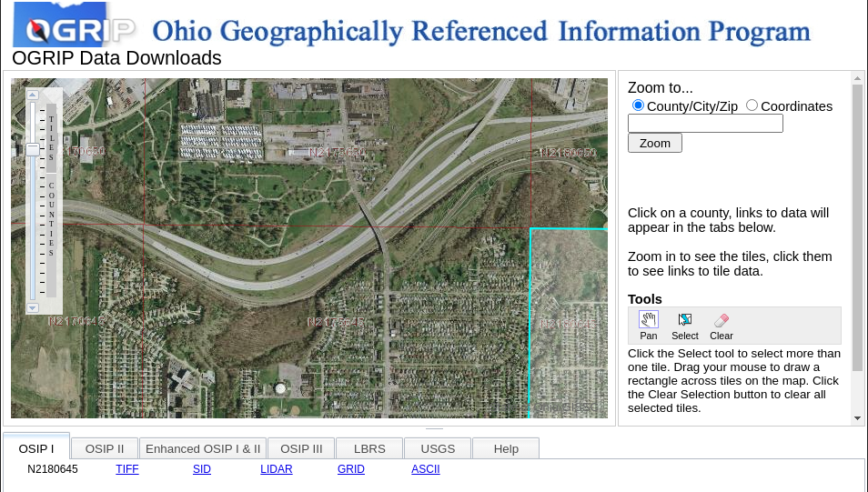The image size is (868, 492).
Task: Click the OGRIP logo in header
Action: coord(75,29)
